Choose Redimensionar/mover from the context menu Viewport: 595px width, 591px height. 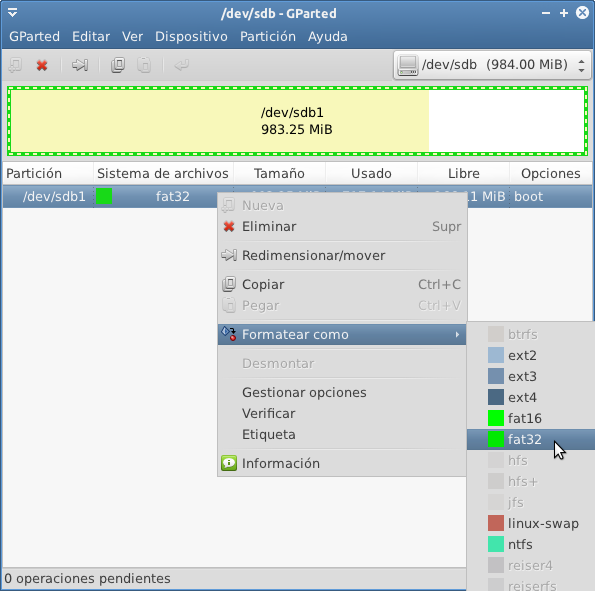342,255
